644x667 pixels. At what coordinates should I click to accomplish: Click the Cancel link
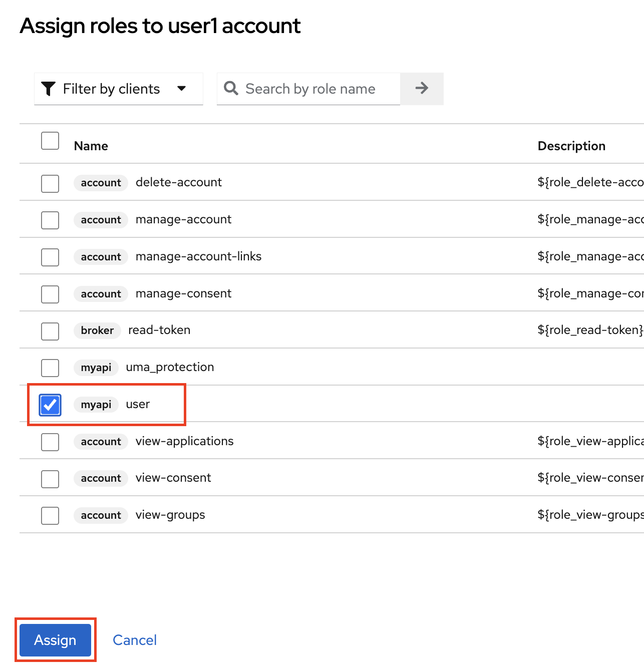[135, 640]
